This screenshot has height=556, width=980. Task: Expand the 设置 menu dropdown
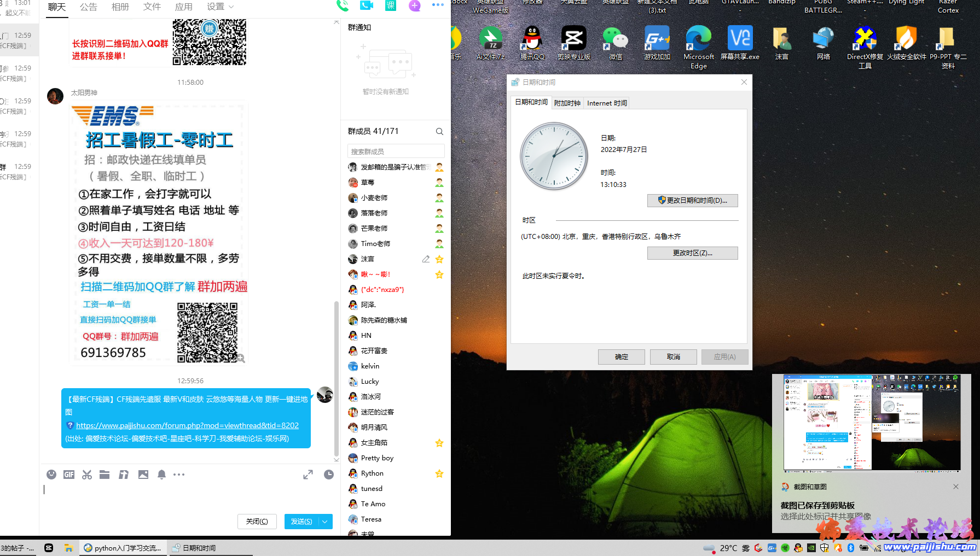click(221, 7)
